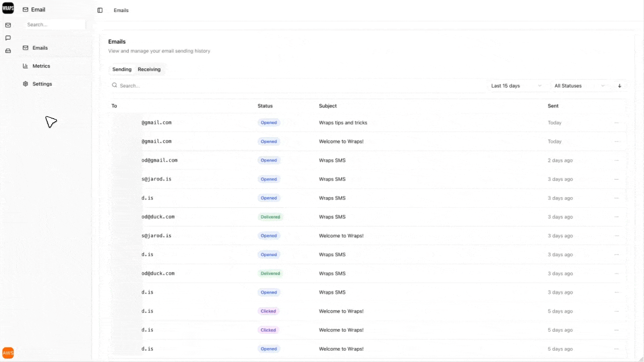644x362 pixels.
Task: Open the Emails page from the sidebar
Action: click(39, 48)
